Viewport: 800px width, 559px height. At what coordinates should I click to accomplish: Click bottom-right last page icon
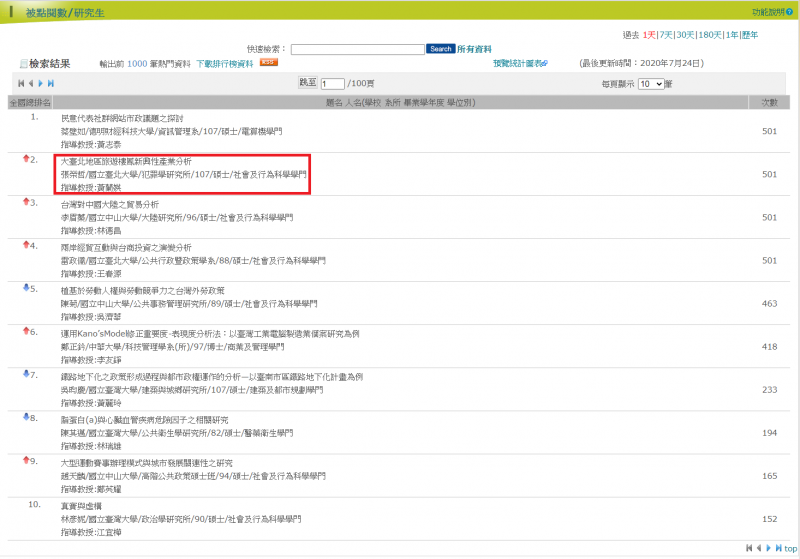[777, 548]
